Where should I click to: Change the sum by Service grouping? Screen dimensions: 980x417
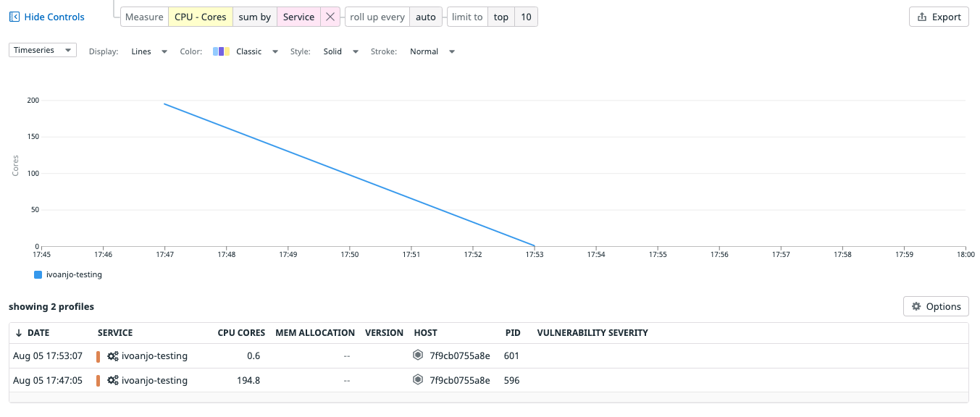coord(298,17)
